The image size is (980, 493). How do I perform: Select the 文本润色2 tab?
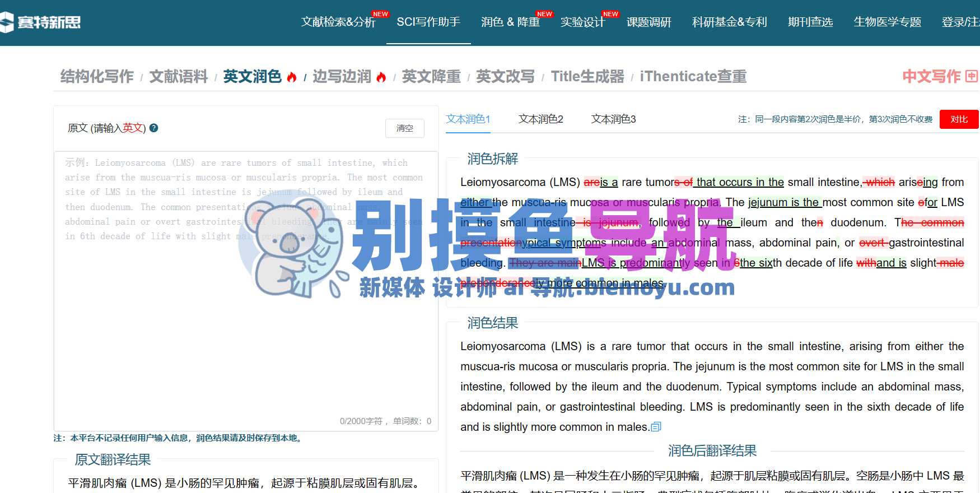click(541, 119)
